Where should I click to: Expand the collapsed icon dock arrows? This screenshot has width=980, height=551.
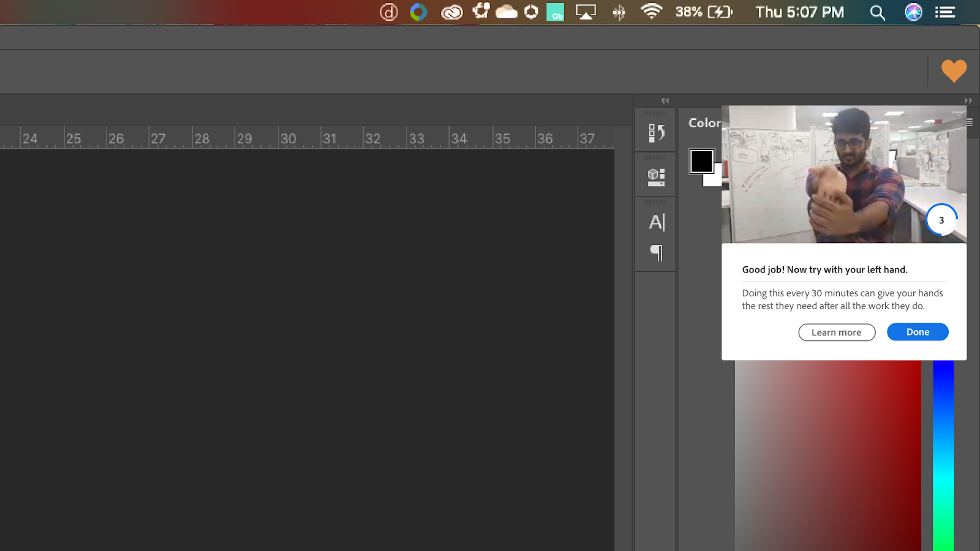pos(665,100)
